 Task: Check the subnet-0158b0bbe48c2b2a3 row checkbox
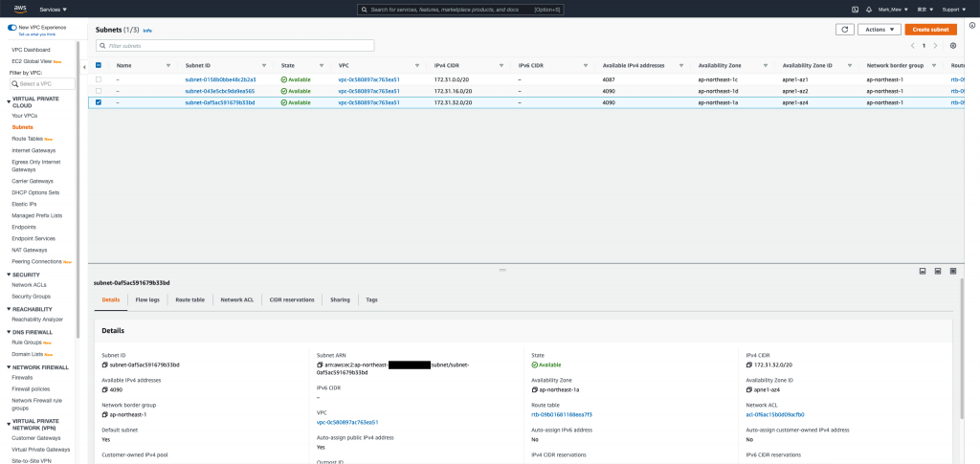tap(99, 80)
